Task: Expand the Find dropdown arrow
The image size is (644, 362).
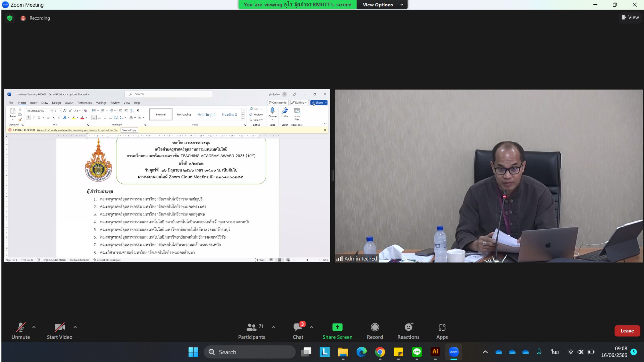Action: 262,109
